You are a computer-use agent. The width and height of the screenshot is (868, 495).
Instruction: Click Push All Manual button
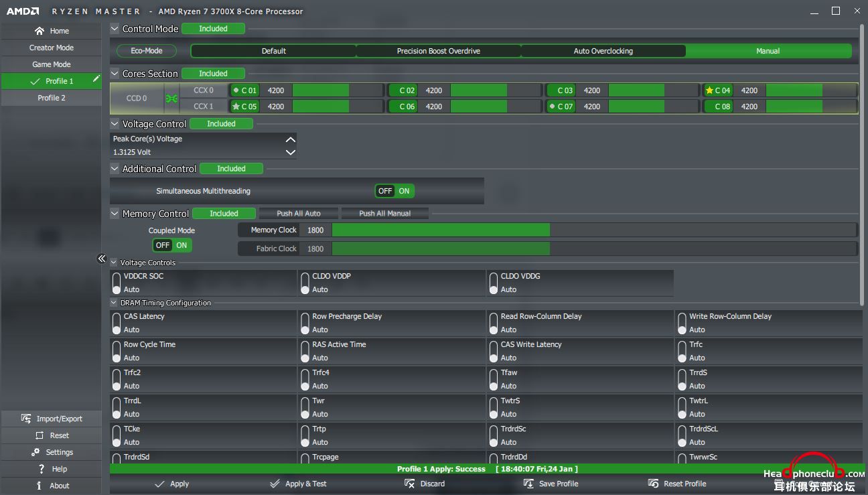[384, 214]
